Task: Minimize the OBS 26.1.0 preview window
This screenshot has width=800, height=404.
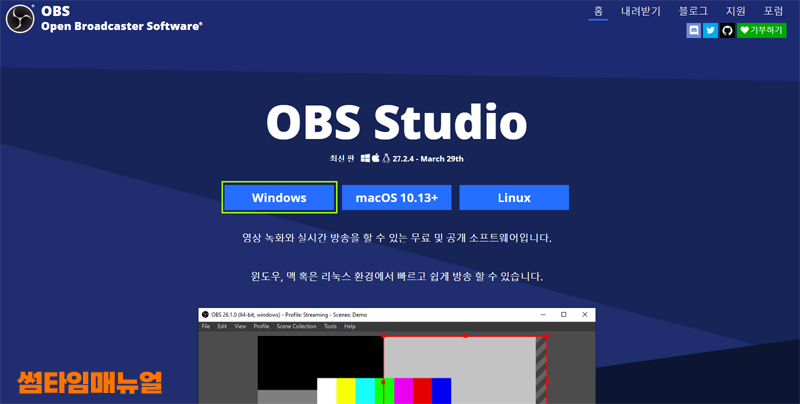Action: (542, 315)
